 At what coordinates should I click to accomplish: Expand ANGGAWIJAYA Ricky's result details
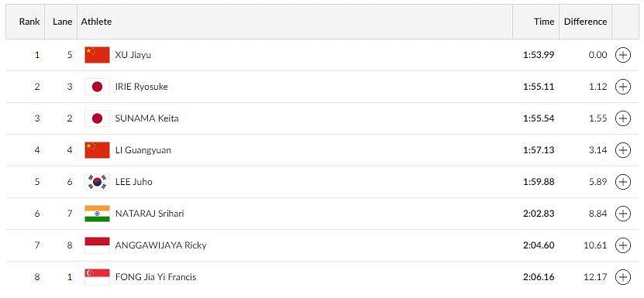[x=622, y=245]
